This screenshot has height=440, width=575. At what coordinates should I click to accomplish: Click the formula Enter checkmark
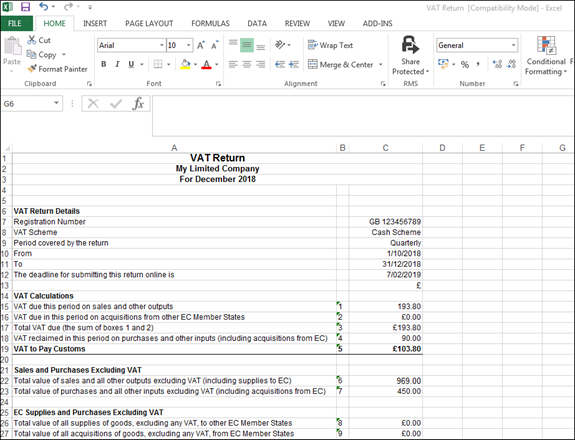pyautogui.click(x=116, y=104)
